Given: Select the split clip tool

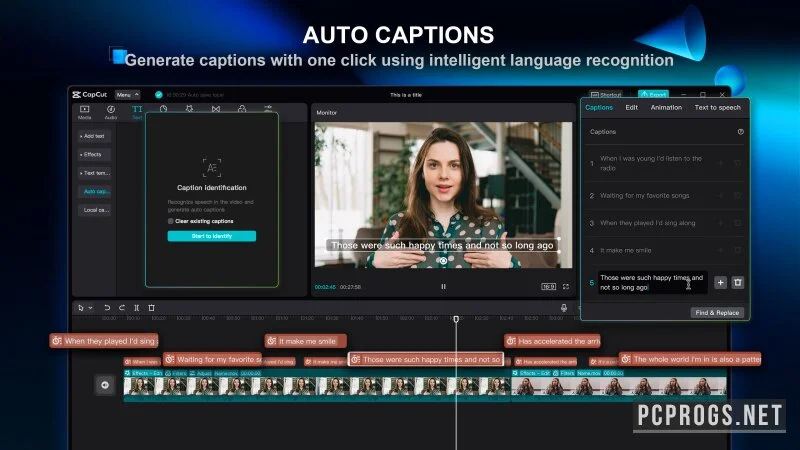Looking at the screenshot, I should click(136, 308).
